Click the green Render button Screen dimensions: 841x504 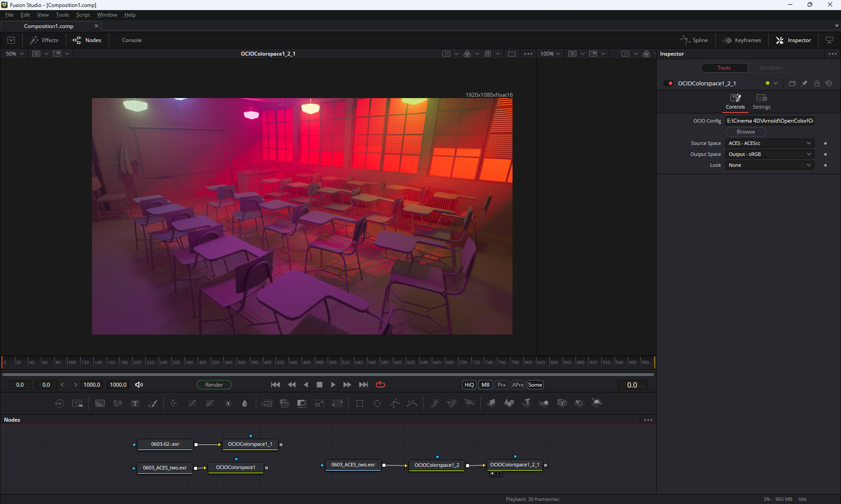click(x=214, y=384)
